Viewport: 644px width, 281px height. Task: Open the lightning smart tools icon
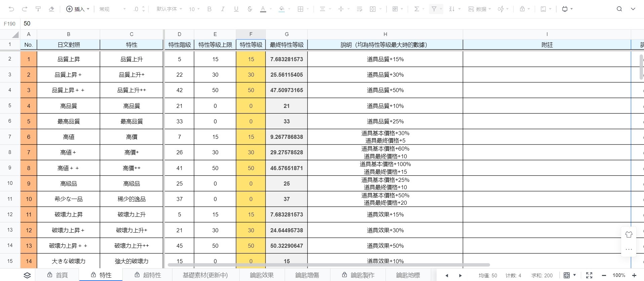click(x=501, y=9)
